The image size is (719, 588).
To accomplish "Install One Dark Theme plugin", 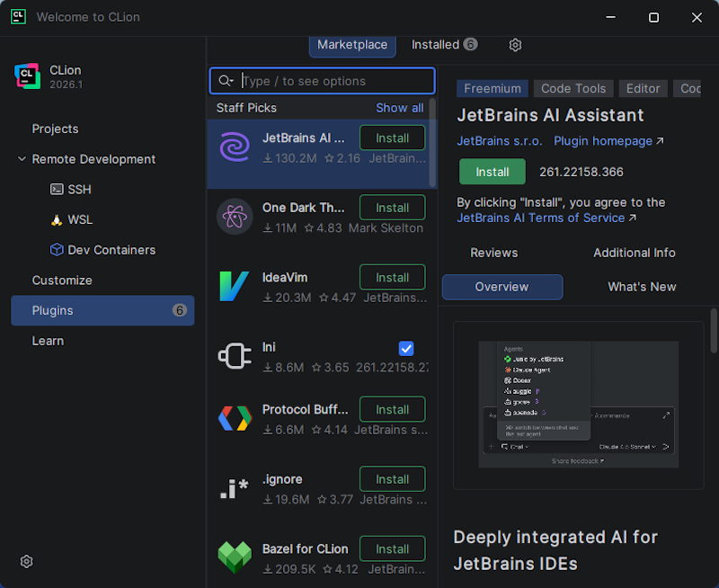I will click(x=393, y=208).
